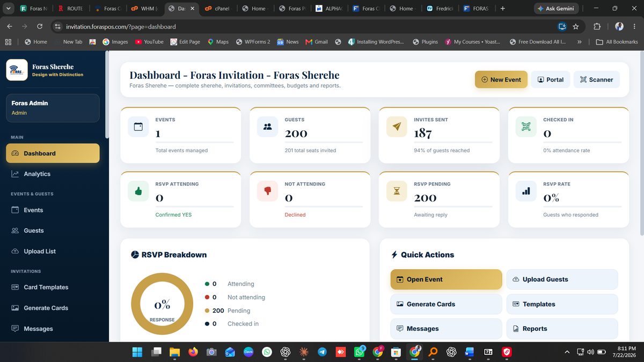Open a new browser tab
This screenshot has width=644, height=362.
(x=502, y=9)
